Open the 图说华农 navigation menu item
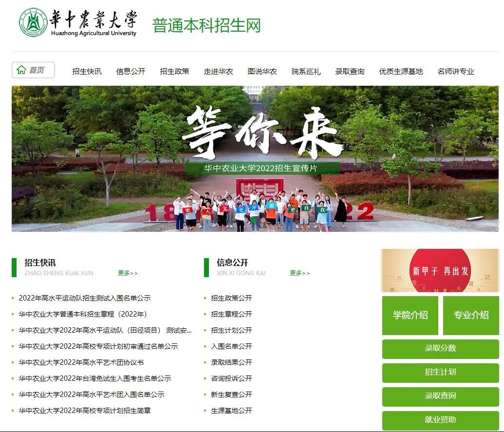Viewport: 504px width, 432px height. (262, 72)
